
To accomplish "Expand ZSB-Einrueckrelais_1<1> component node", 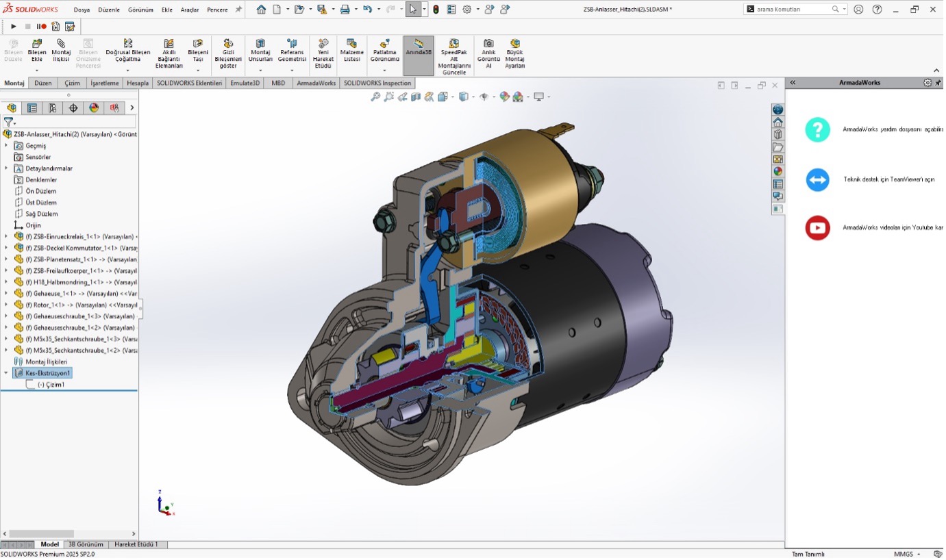I will coord(6,237).
